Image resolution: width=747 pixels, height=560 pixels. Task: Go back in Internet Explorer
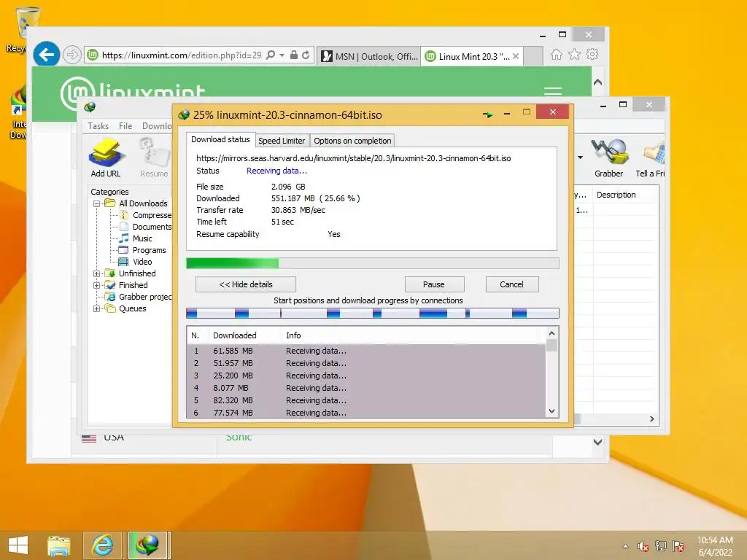click(47, 55)
